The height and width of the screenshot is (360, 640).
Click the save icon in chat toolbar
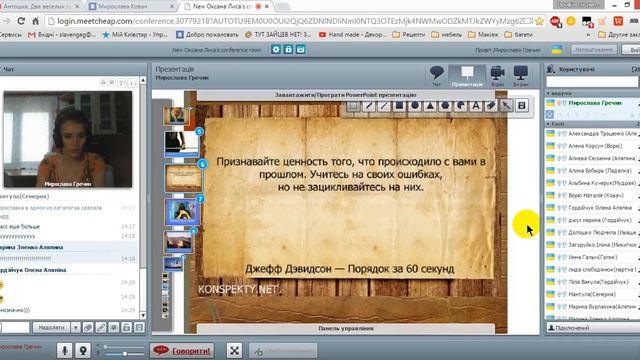(139, 327)
